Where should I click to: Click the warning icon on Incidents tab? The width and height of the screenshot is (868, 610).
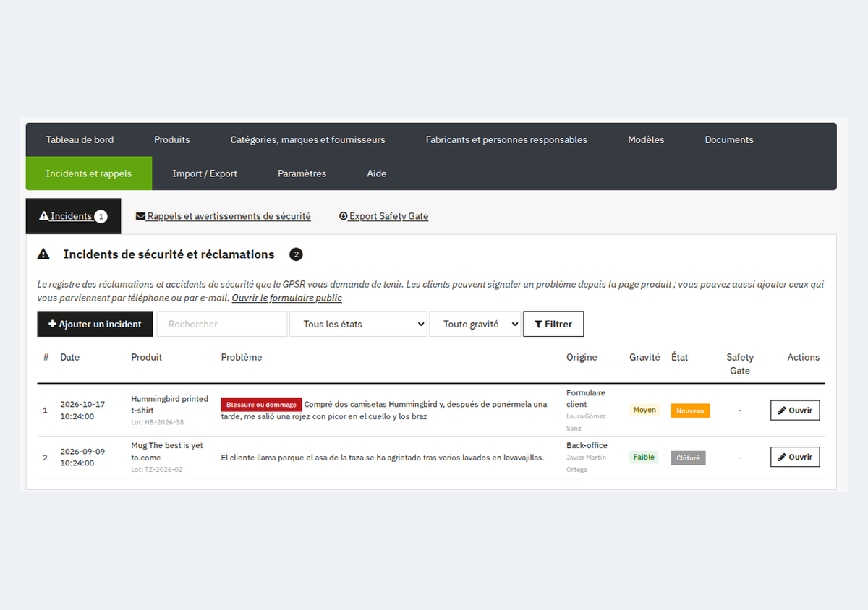click(43, 216)
